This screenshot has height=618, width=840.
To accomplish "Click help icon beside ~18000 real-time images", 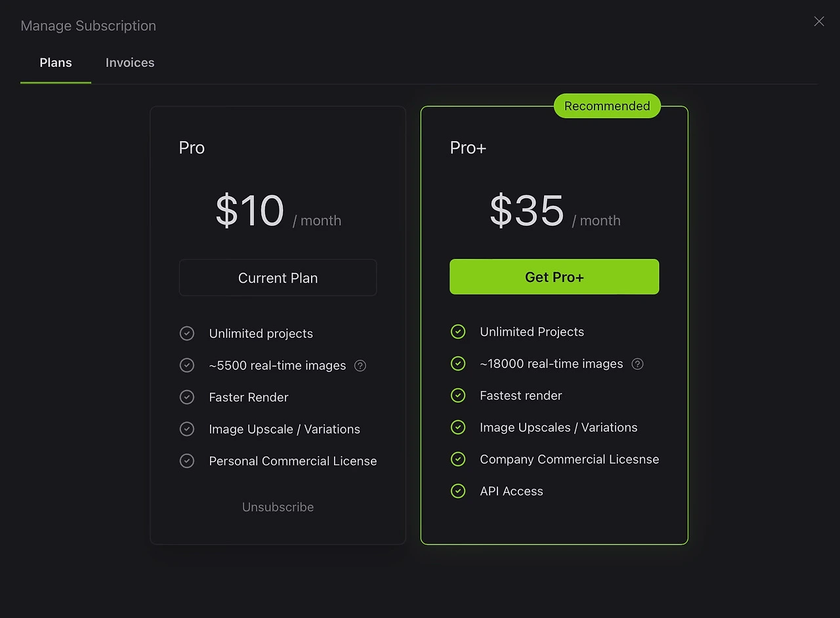I will click(x=637, y=363).
